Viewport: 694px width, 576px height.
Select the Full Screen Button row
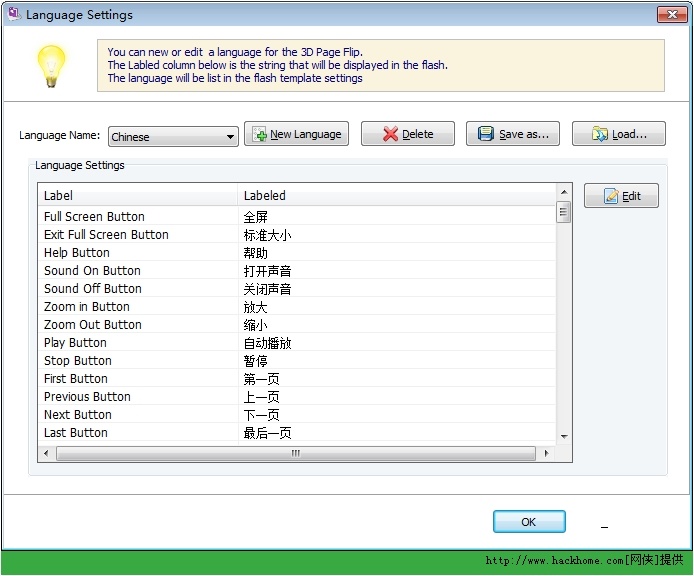297,216
